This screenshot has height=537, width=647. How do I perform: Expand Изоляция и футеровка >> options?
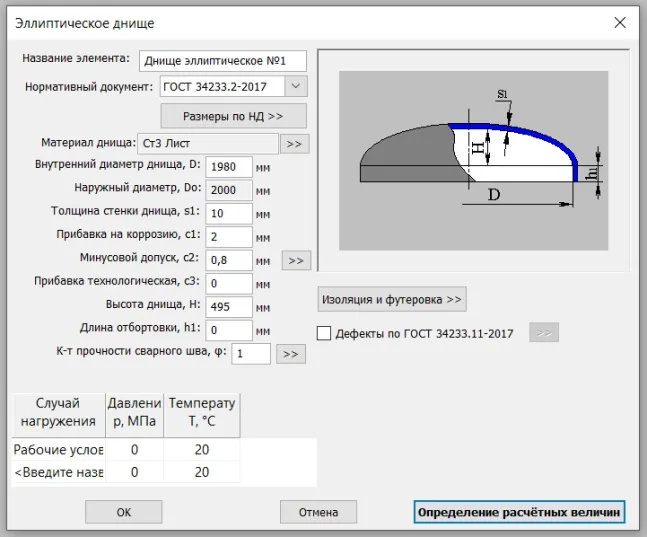[x=392, y=299]
